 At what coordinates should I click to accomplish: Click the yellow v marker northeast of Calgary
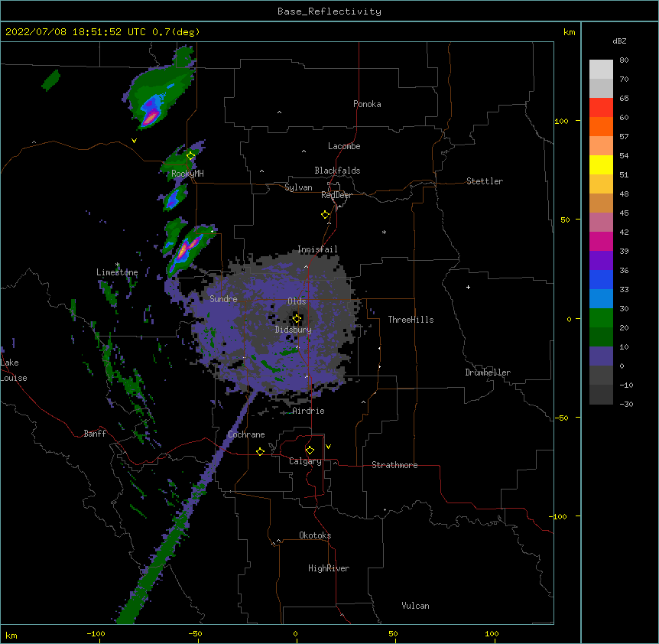(x=328, y=447)
